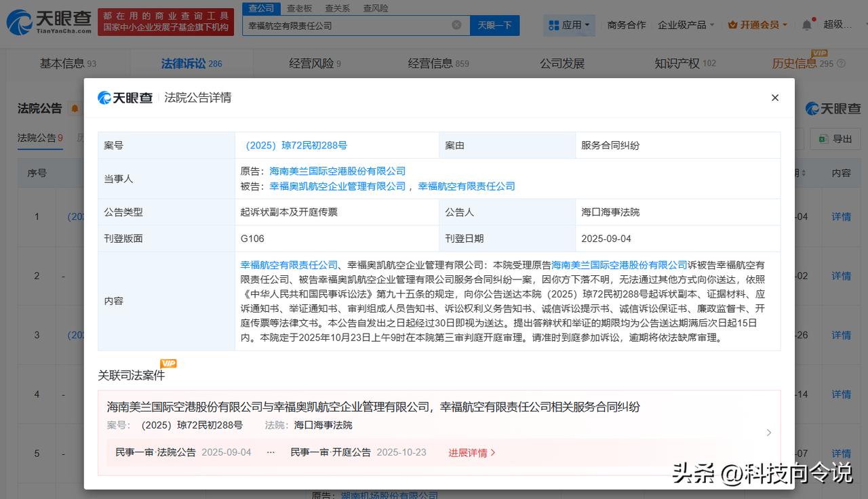The height and width of the screenshot is (499, 868).
Task: Click the notification bell icon
Action: click(806, 25)
